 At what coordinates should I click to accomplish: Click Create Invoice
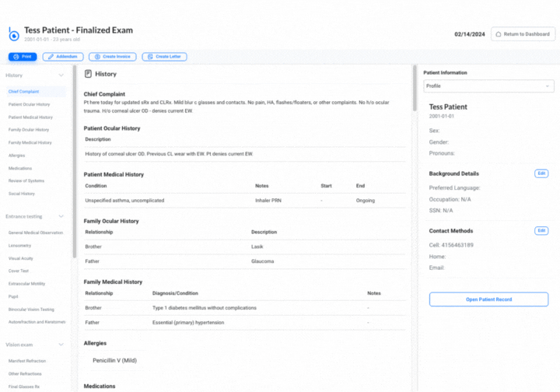(113, 57)
